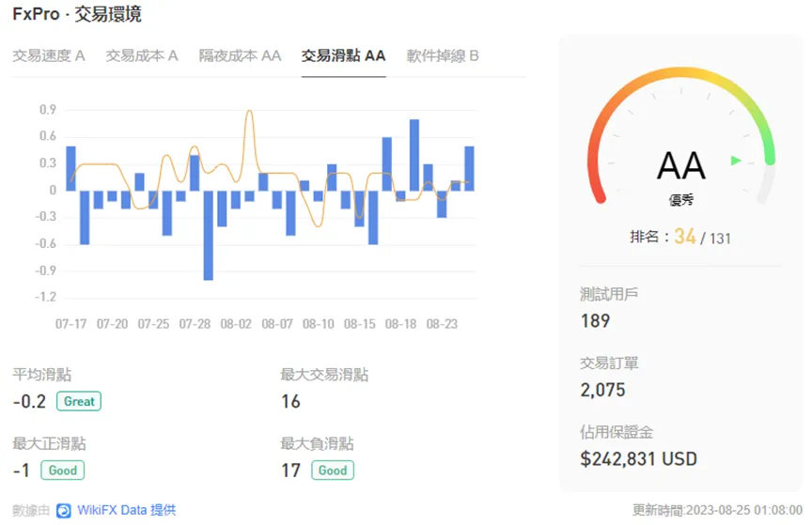Click the WikiFX logo icon
The width and height of the screenshot is (812, 525).
pos(64,511)
